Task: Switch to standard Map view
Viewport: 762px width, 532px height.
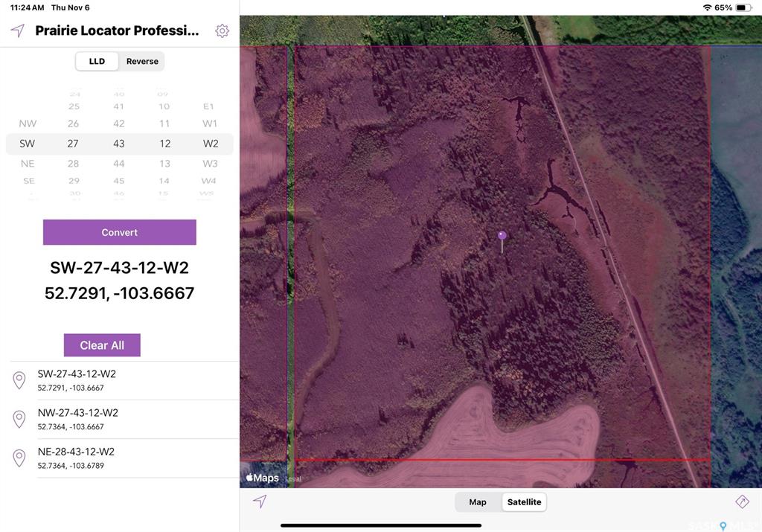Action: pyautogui.click(x=478, y=502)
